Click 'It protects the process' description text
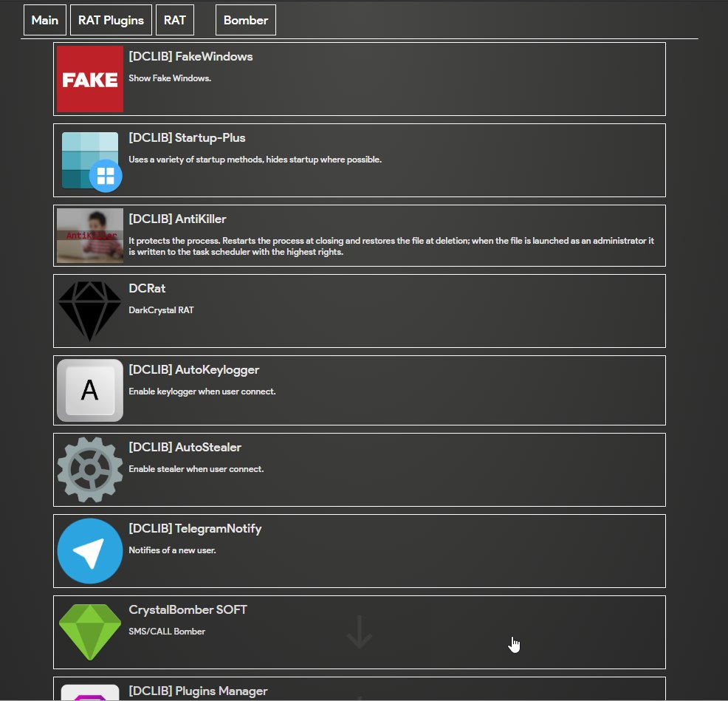This screenshot has height=701, width=728. (x=391, y=246)
